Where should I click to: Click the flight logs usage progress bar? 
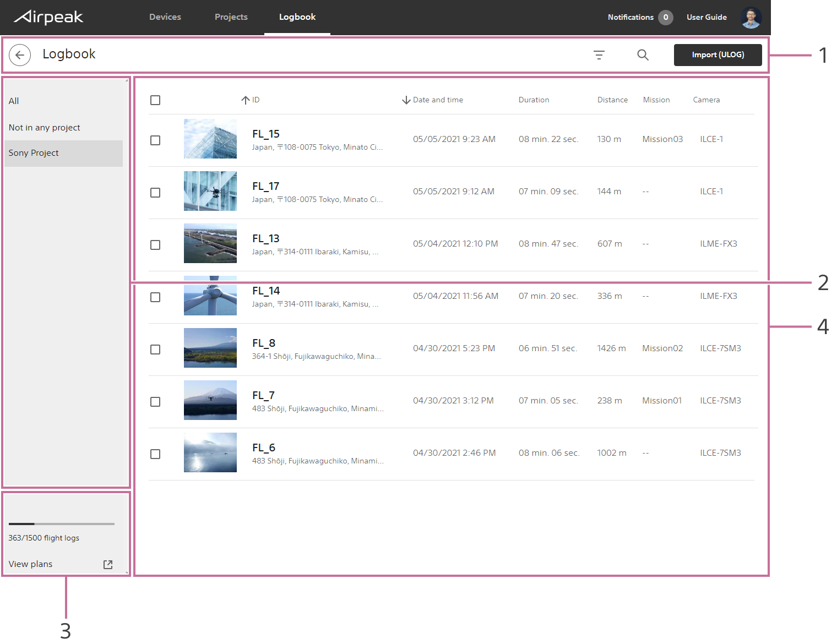(61, 523)
